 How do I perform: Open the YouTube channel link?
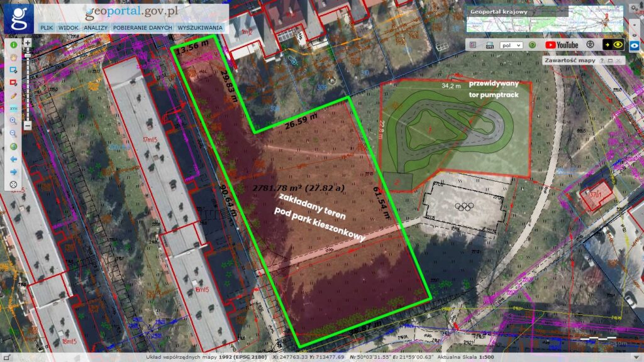[x=562, y=45]
